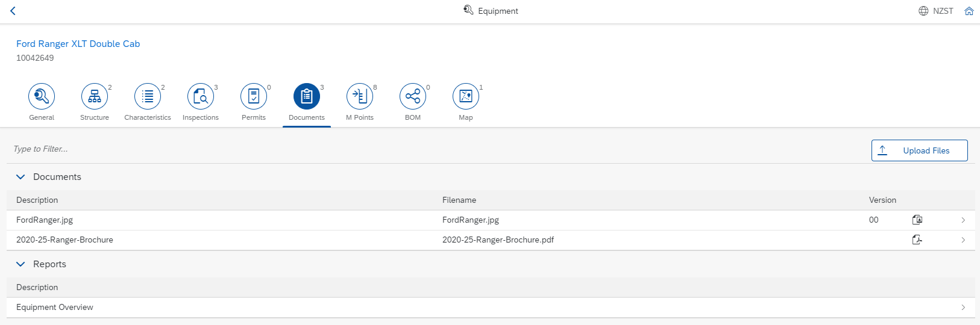
Task: Click the NZST timezone globe icon
Action: click(923, 11)
